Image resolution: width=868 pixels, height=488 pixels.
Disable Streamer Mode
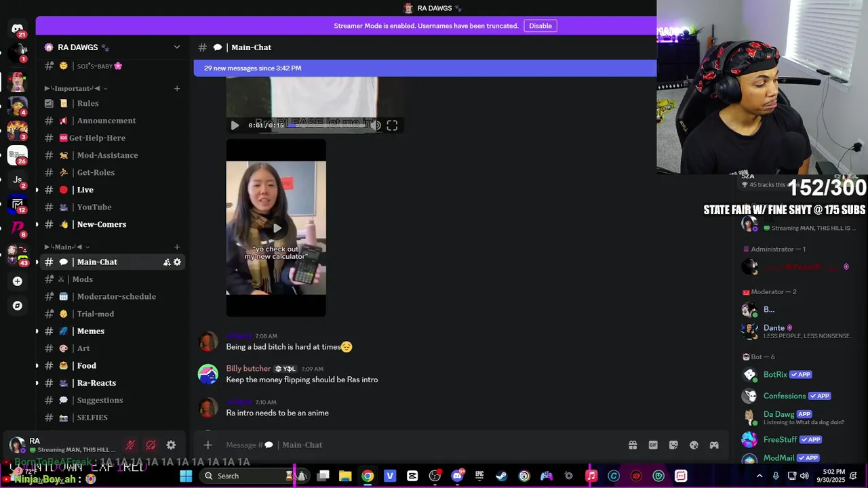pos(540,26)
